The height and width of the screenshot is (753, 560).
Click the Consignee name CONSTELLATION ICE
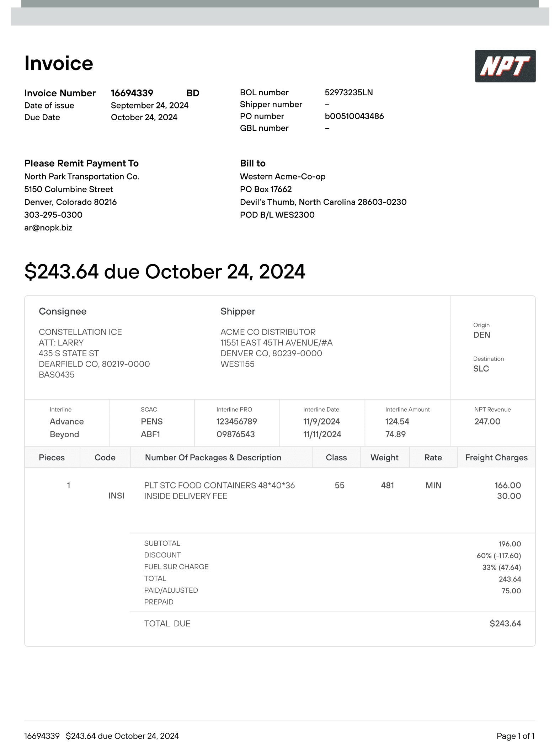pos(80,332)
